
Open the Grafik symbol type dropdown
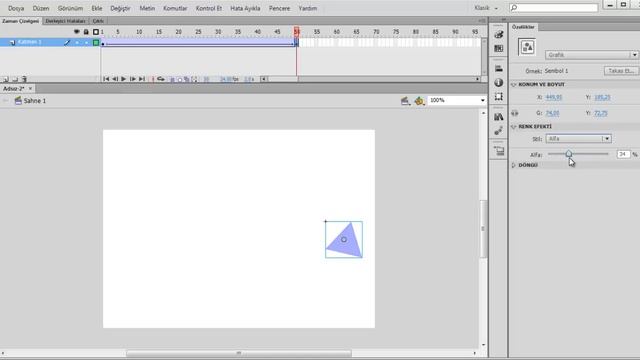click(591, 55)
